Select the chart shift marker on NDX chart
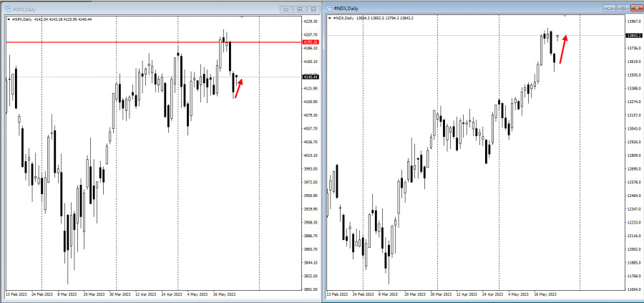This screenshot has height=303, width=644. tap(566, 16)
